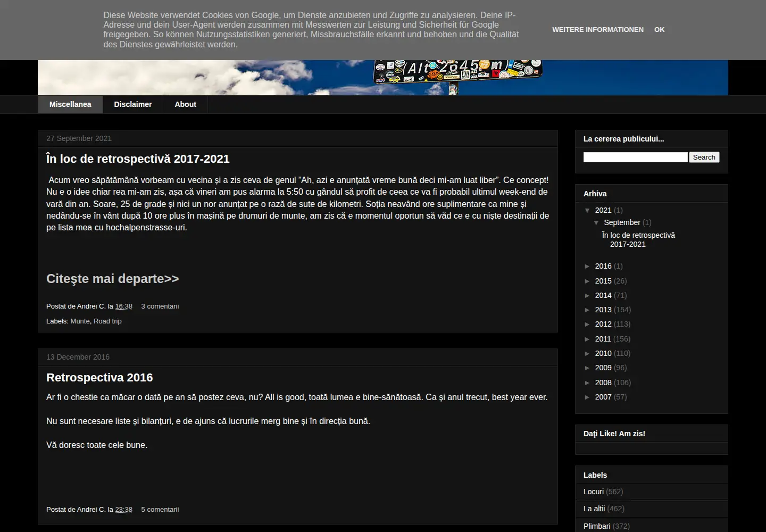View the 3 comentarii link
This screenshot has width=766, height=532.
(160, 306)
